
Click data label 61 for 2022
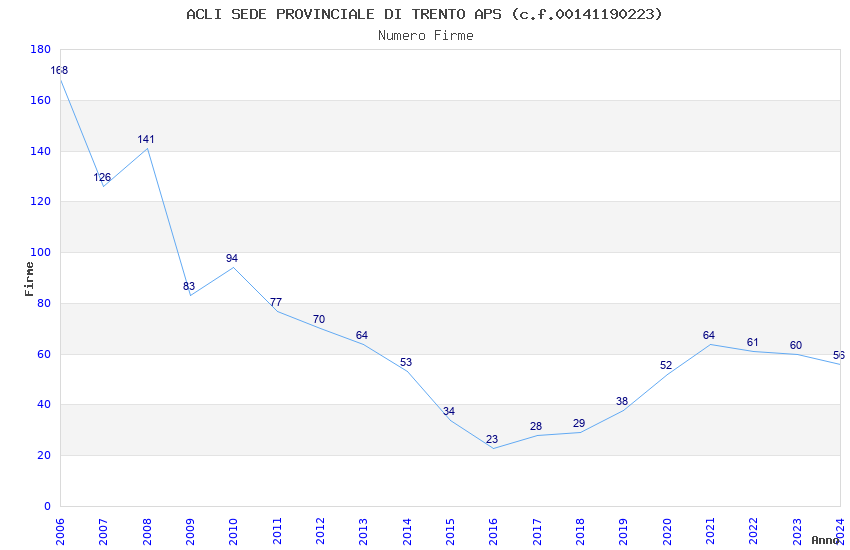[752, 342]
